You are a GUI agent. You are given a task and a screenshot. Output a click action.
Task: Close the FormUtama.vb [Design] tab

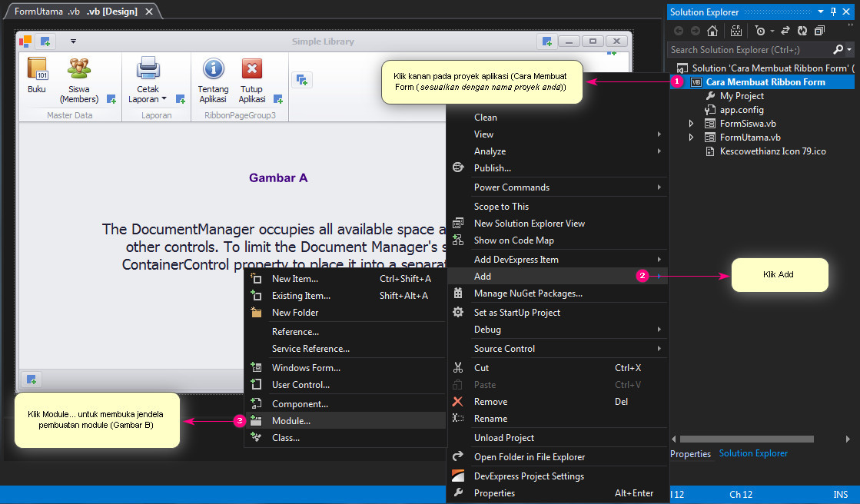(148, 12)
